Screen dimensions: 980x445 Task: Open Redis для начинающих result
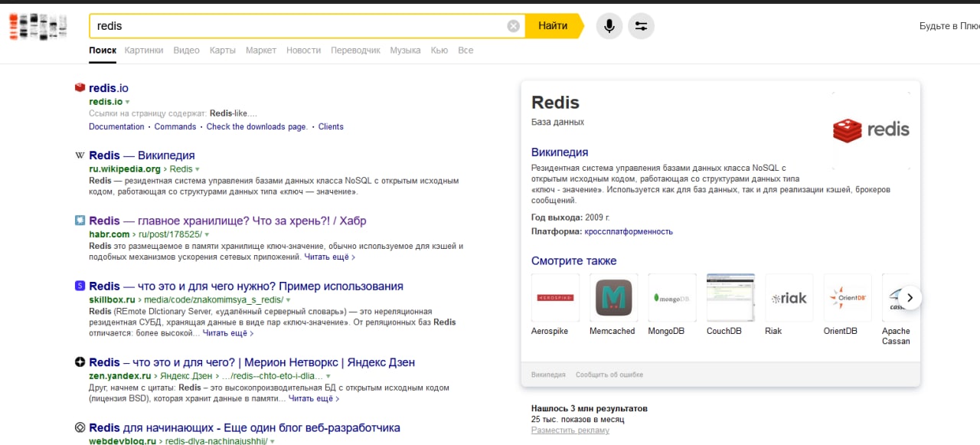point(244,427)
